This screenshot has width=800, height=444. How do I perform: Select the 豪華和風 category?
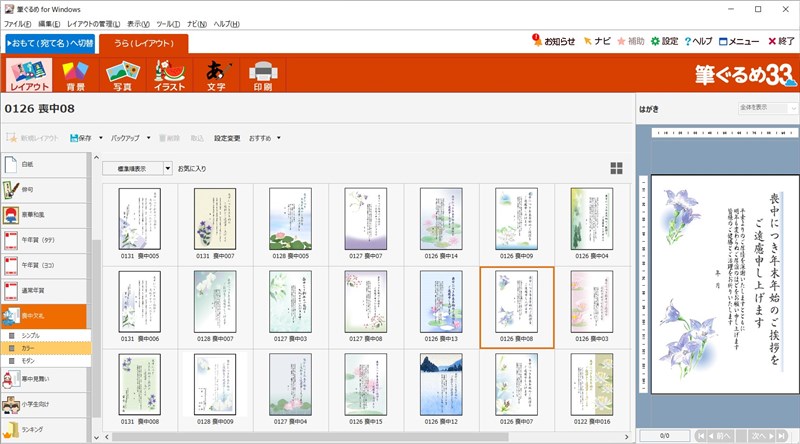tap(44, 215)
